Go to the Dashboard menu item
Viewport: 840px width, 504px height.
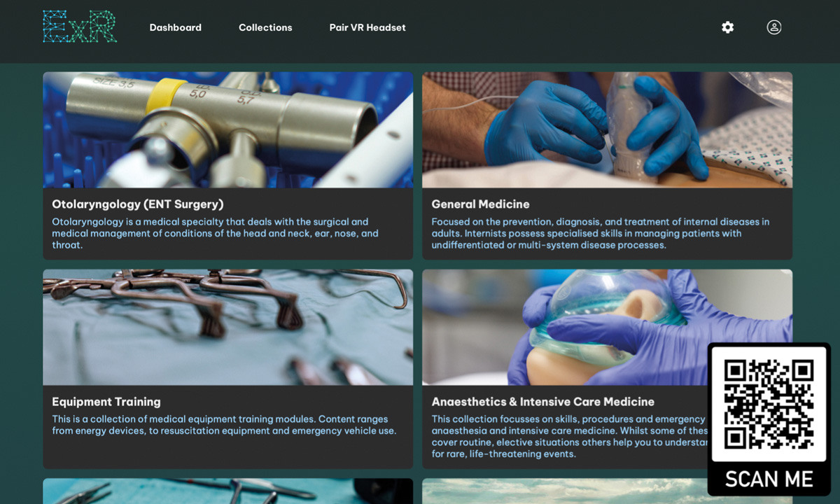(x=176, y=27)
